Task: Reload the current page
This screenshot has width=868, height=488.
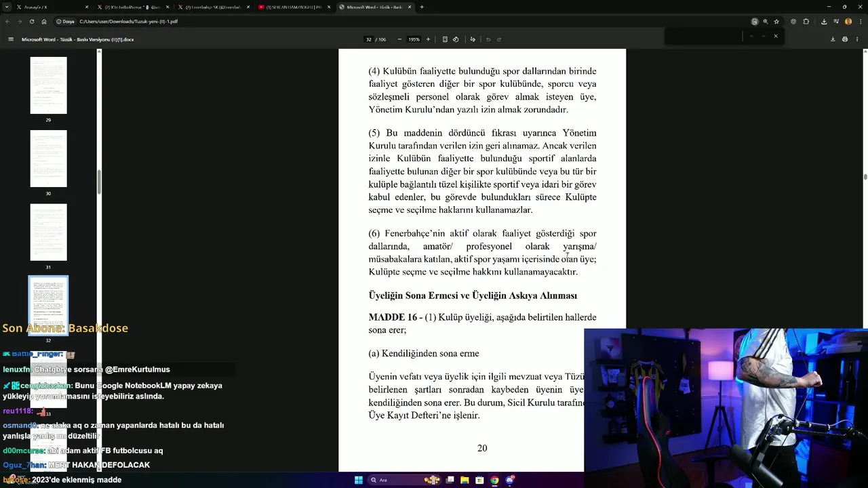Action: pos(31,22)
